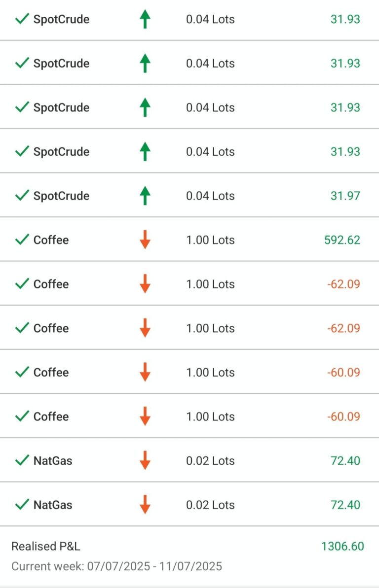Image resolution: width=379 pixels, height=588 pixels.
Task: Click the Realised P&L label
Action: (46, 547)
